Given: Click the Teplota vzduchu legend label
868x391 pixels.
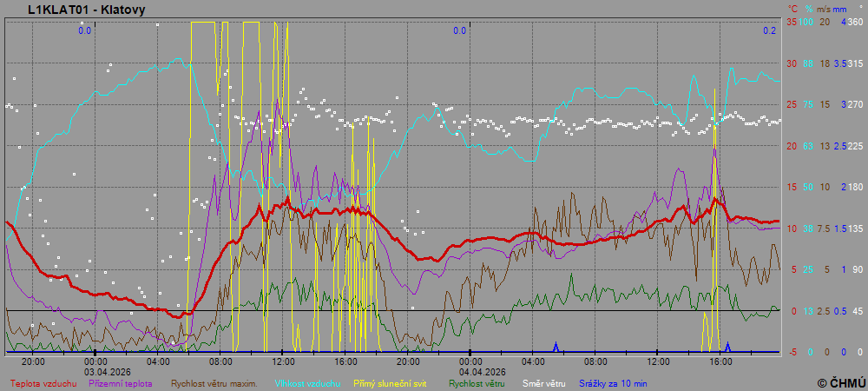Looking at the screenshot, I should [43, 383].
